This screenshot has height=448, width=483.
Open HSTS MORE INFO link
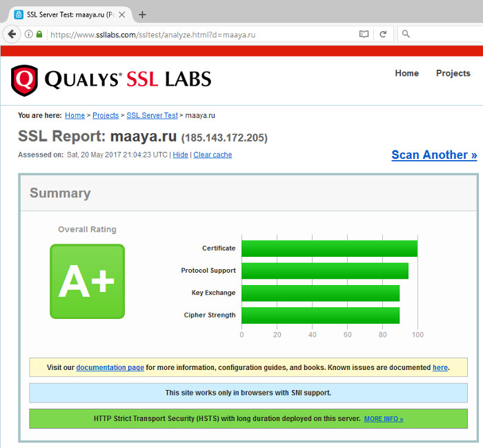(x=384, y=419)
